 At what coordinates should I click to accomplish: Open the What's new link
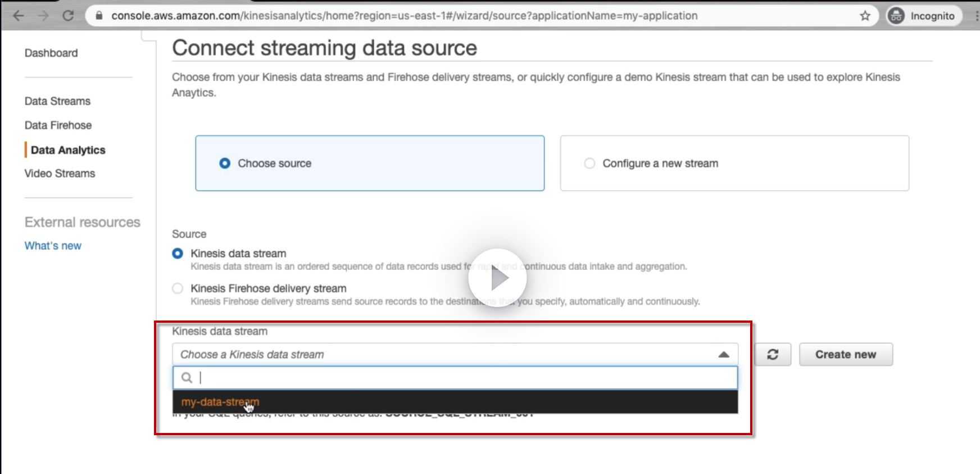(53, 246)
